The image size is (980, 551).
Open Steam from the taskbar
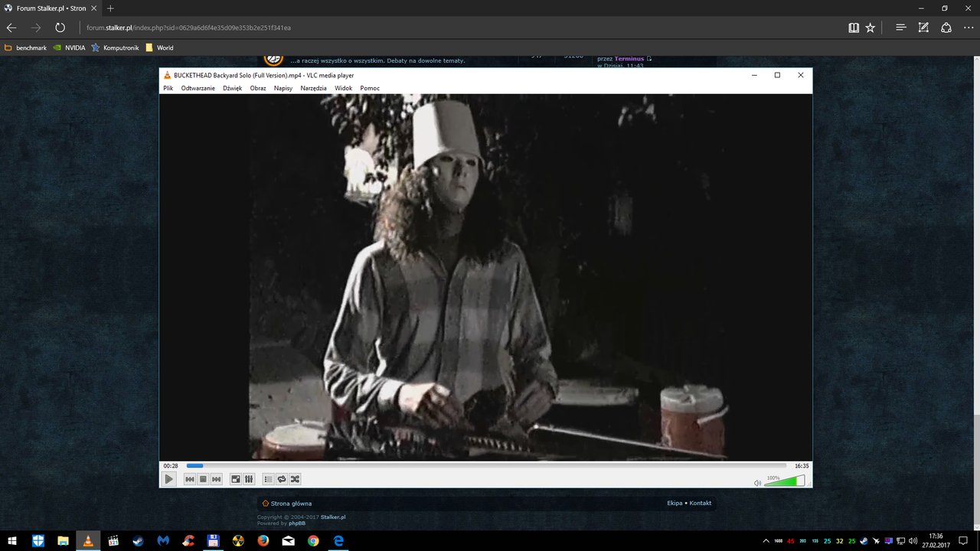(138, 540)
